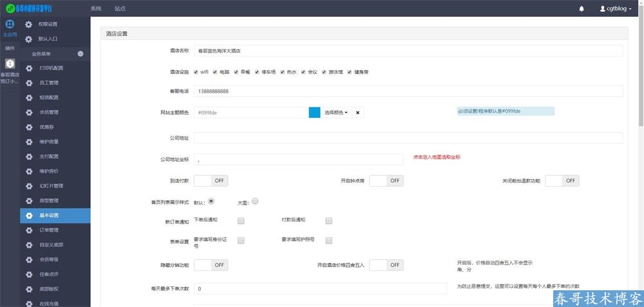Screen dimensions: 644x307
Task: Click the gear icon beside 短信配置
Action: 29,98
